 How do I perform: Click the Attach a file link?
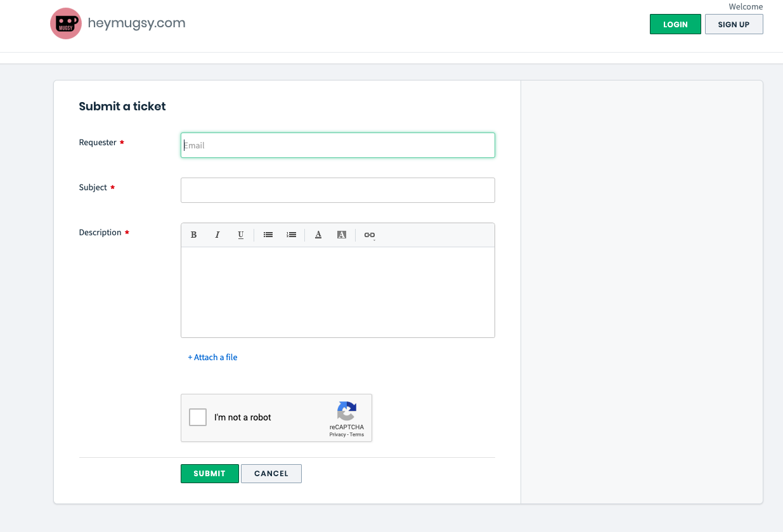[213, 358]
